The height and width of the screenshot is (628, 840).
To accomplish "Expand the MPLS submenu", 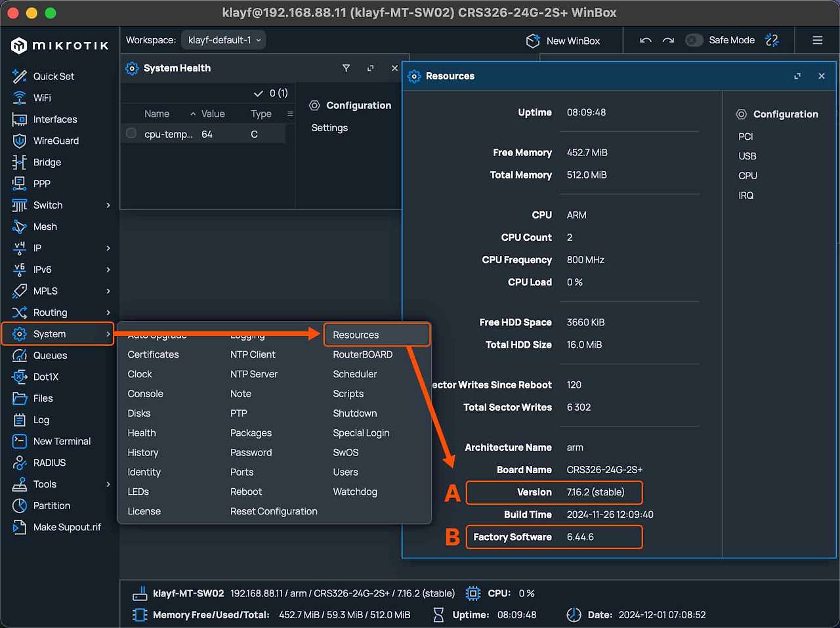I will point(108,291).
